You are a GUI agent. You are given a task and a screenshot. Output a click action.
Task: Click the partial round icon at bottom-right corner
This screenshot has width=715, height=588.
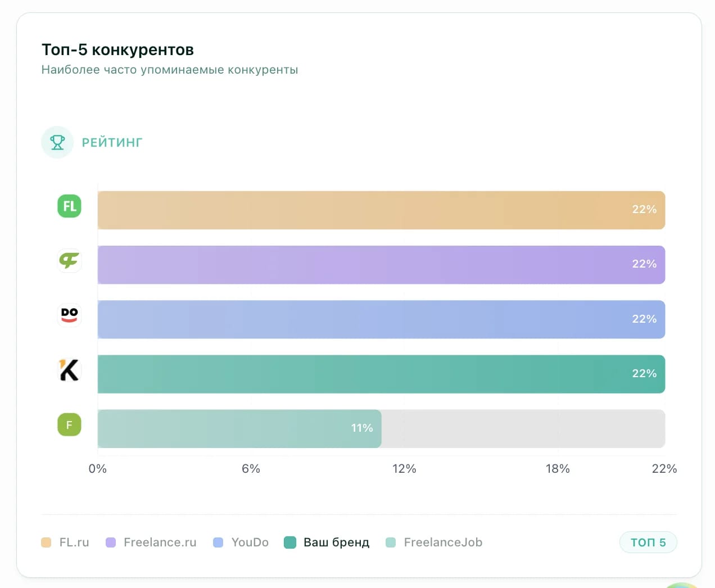[680, 585]
